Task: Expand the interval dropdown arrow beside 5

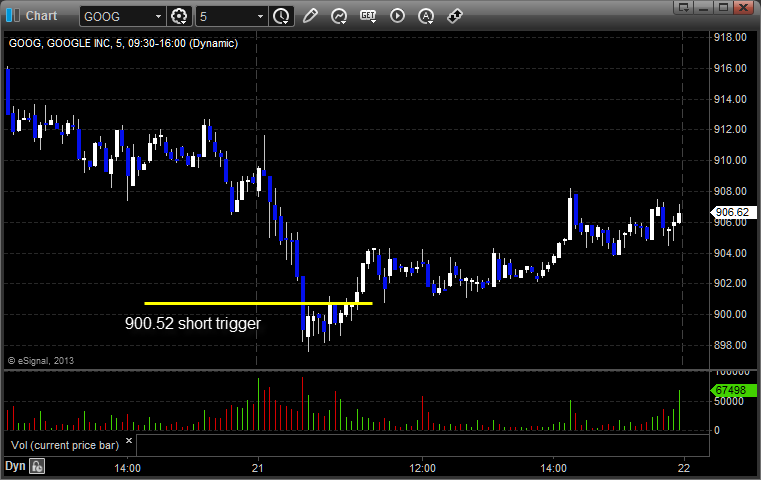Action: pyautogui.click(x=260, y=17)
